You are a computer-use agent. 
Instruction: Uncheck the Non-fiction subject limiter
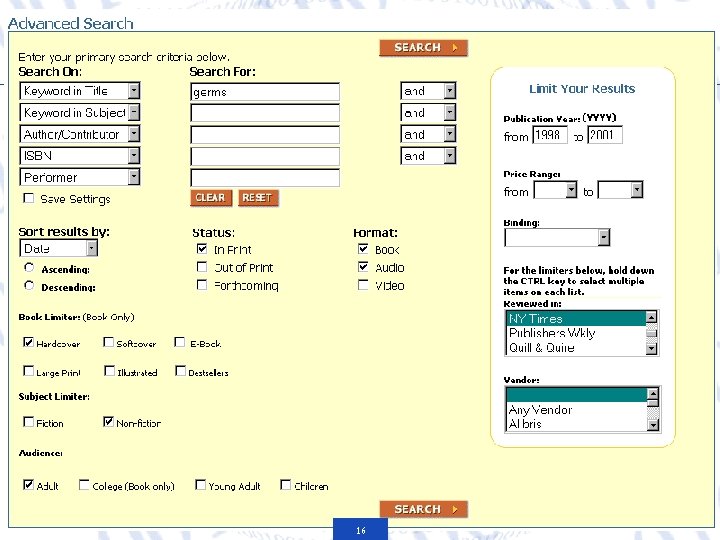click(x=108, y=422)
